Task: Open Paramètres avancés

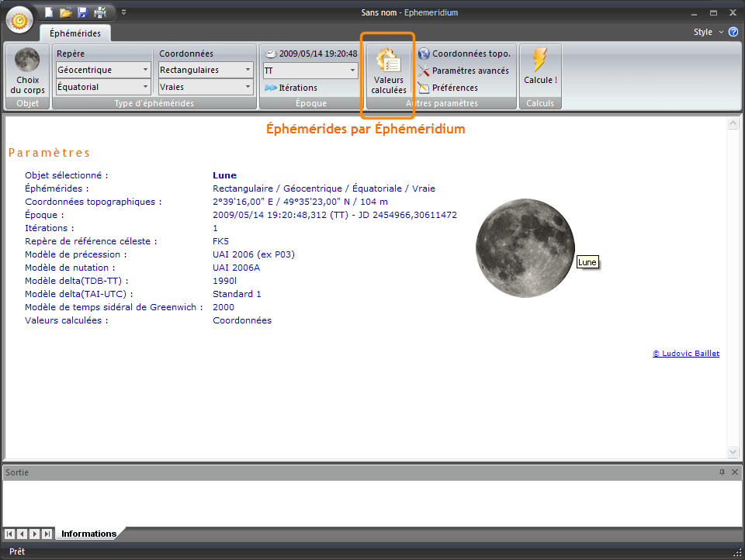Action: pyautogui.click(x=464, y=71)
